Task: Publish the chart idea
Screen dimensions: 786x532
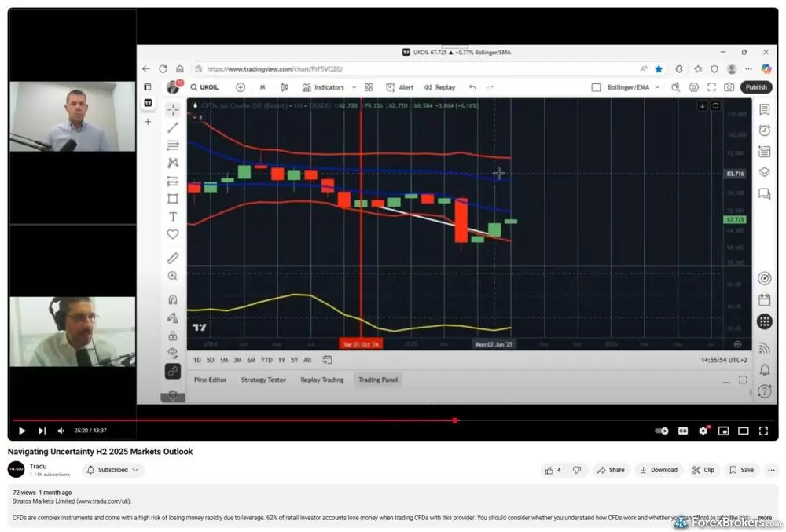Action: click(756, 87)
